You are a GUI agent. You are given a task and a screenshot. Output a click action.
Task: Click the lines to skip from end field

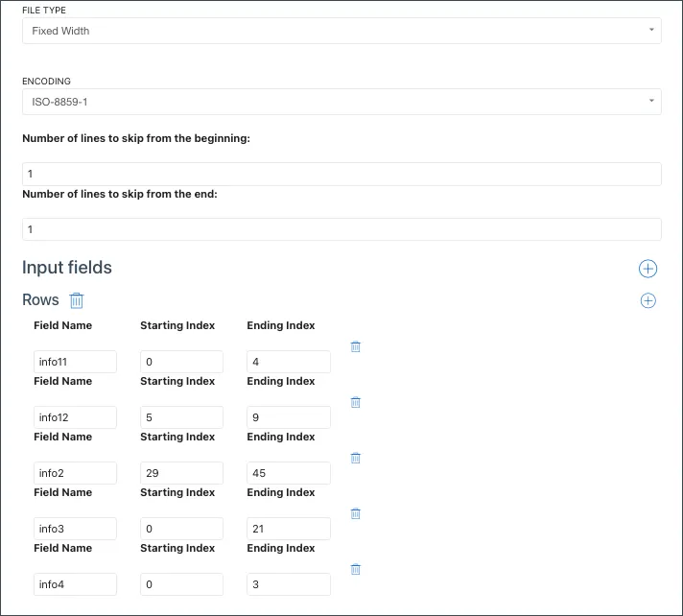point(341,229)
